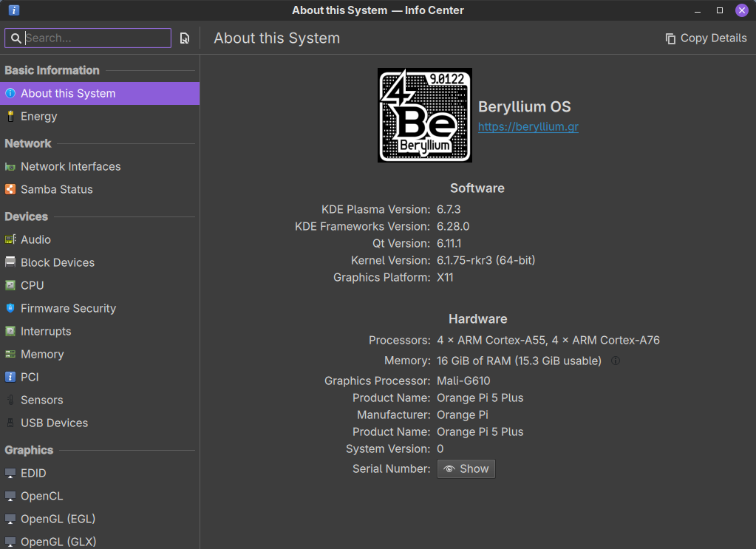Click the About this System info icon
This screenshot has width=756, height=549.
(x=10, y=93)
